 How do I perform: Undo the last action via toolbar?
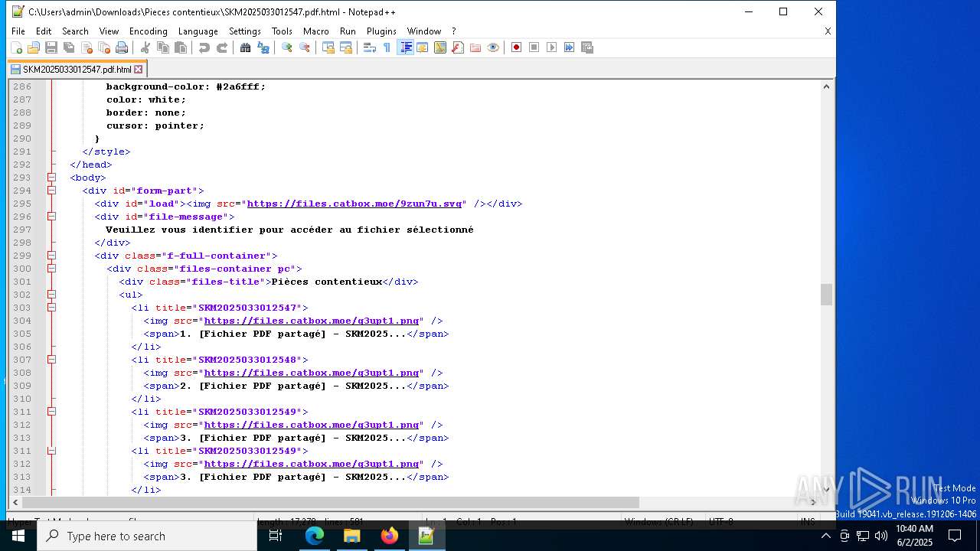click(204, 47)
